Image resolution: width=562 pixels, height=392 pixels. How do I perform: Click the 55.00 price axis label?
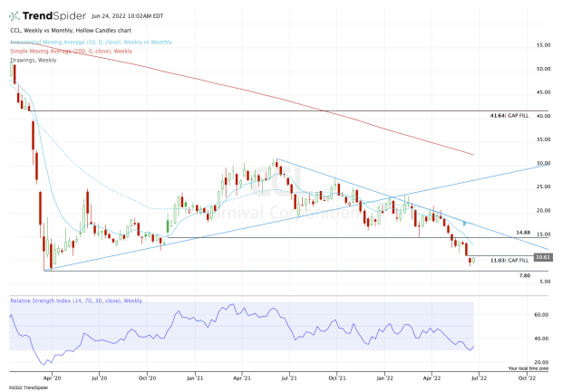(544, 44)
